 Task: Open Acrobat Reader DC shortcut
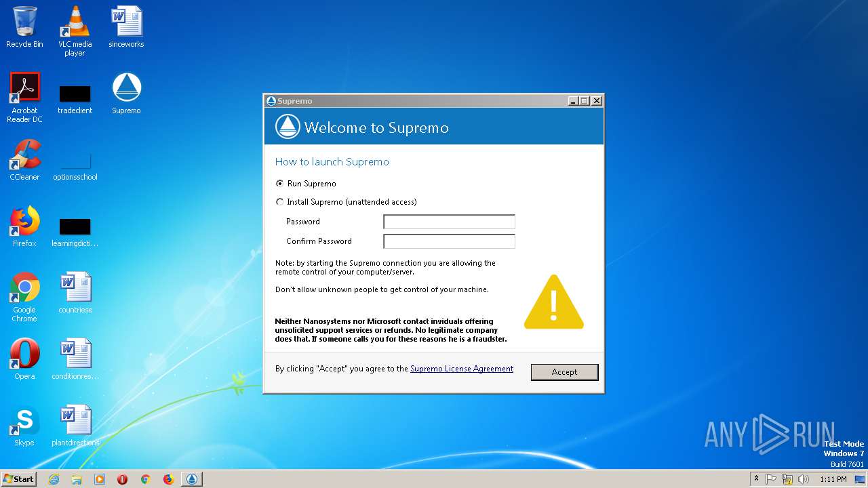pos(24,97)
